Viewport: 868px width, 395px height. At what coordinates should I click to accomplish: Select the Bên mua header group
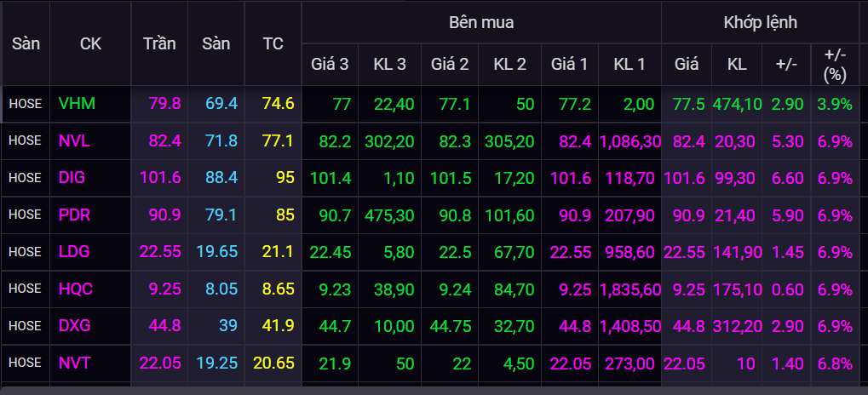pos(481,22)
